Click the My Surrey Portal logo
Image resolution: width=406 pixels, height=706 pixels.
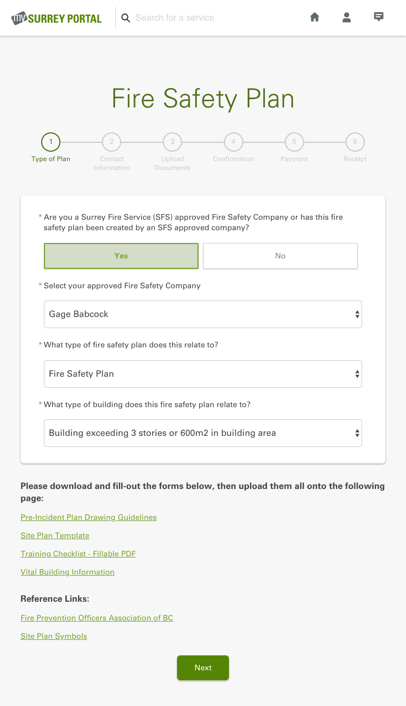pos(56,18)
